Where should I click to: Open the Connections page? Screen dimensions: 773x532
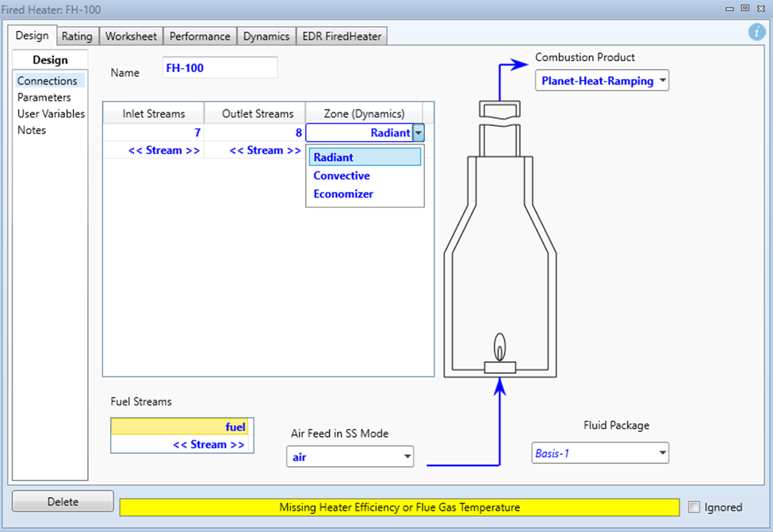pyautogui.click(x=49, y=80)
